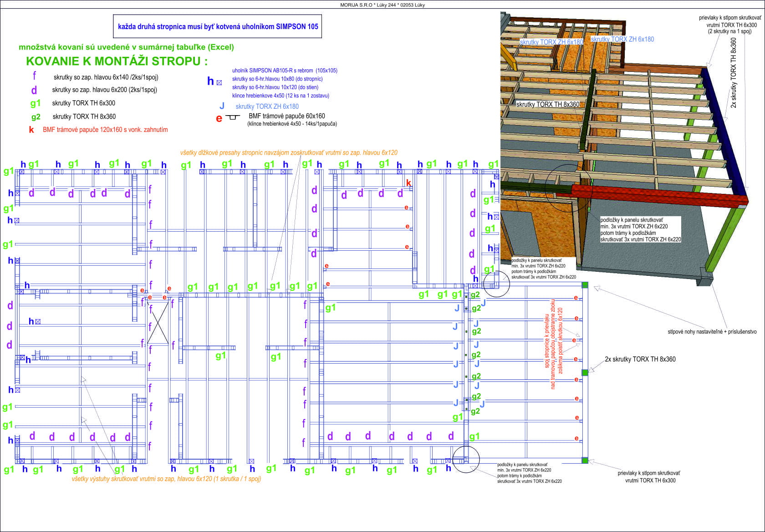Click the vertical red joist-connection note
The image size is (765, 532).
coord(554,348)
